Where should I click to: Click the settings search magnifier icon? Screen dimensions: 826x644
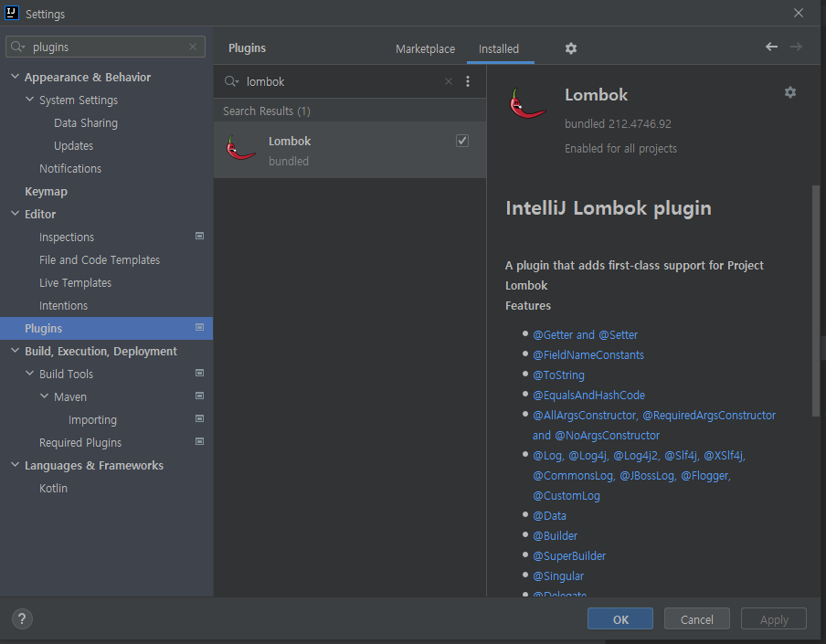click(17, 47)
